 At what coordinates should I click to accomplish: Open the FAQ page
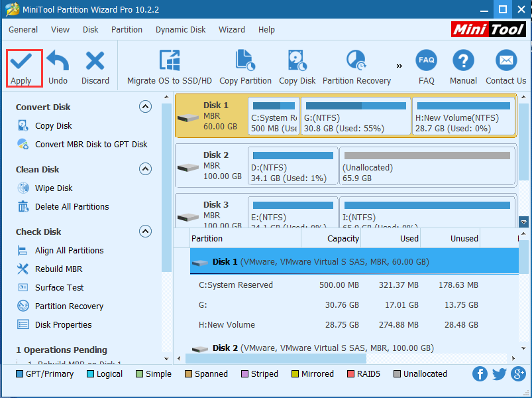coord(426,68)
